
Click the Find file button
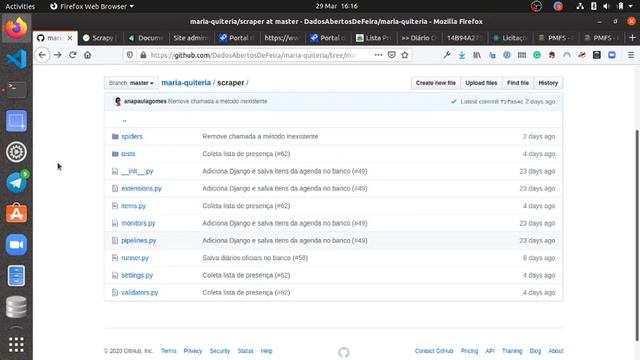coord(518,83)
